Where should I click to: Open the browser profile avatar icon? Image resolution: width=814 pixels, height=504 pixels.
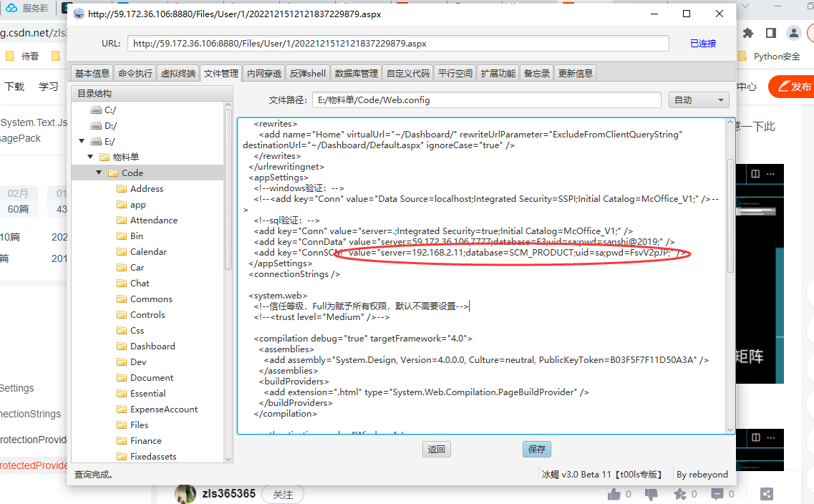coord(793,33)
